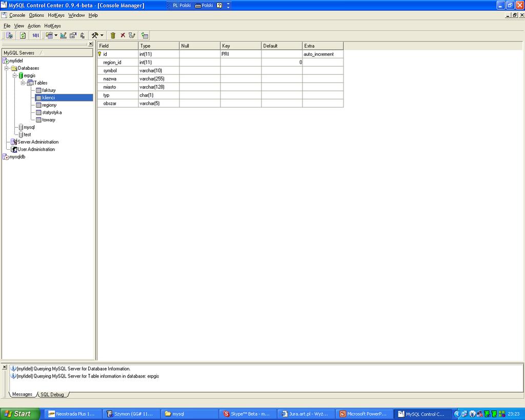Open the SQL query window button
Viewport: 525px width, 420px height.
point(36,35)
